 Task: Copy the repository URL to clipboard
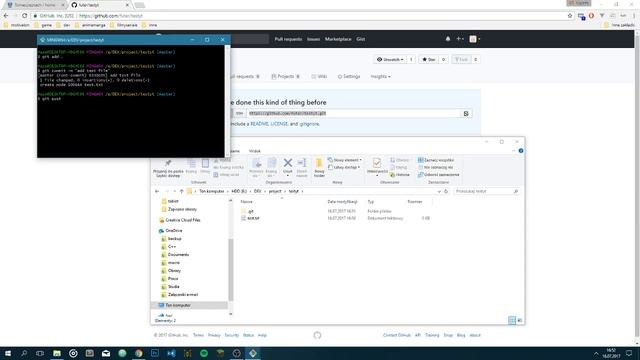pos(466,113)
